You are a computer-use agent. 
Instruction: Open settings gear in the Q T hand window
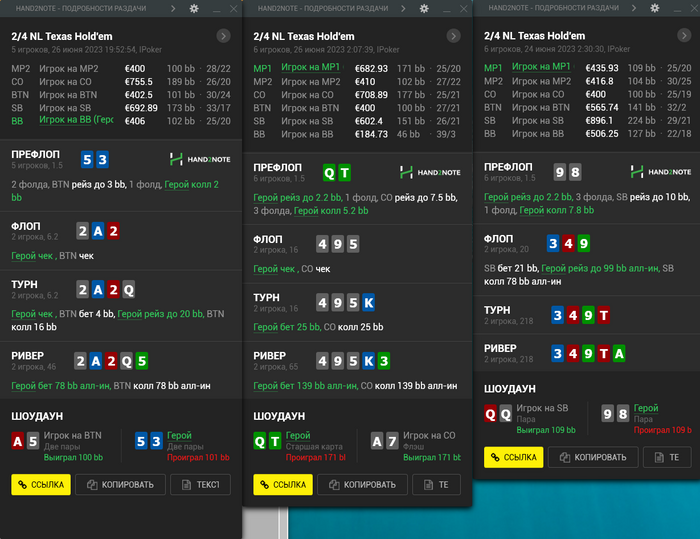[x=424, y=8]
